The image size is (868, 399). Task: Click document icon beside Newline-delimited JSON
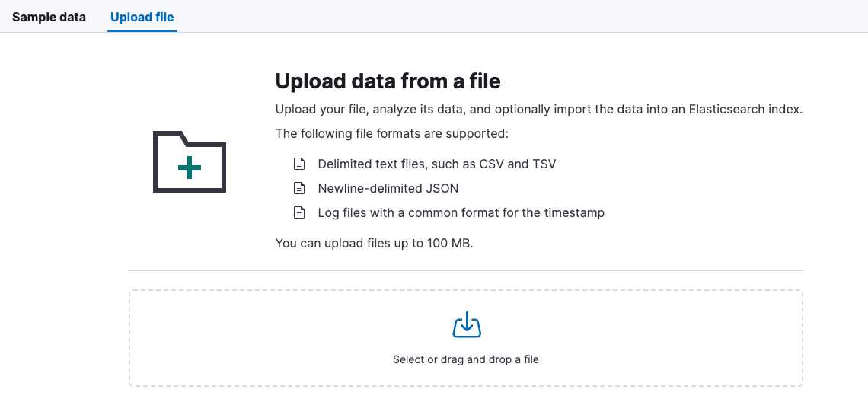click(300, 188)
